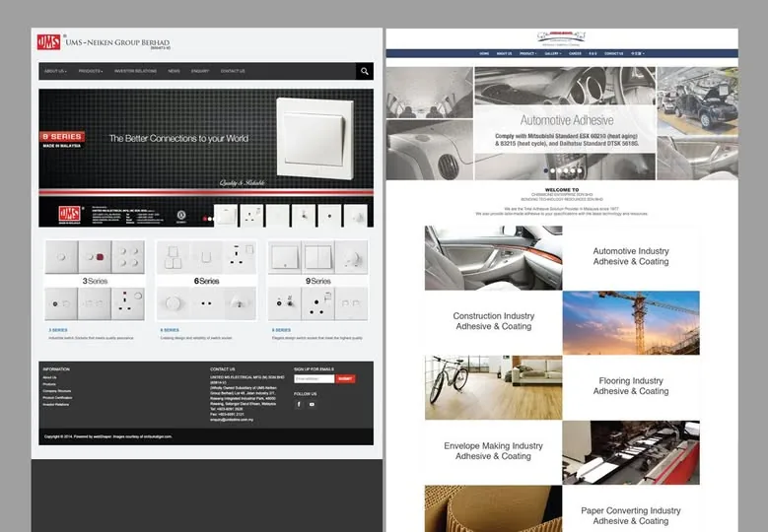Open the YouTube icon under Follow Us
The height and width of the screenshot is (532, 768).
click(312, 404)
